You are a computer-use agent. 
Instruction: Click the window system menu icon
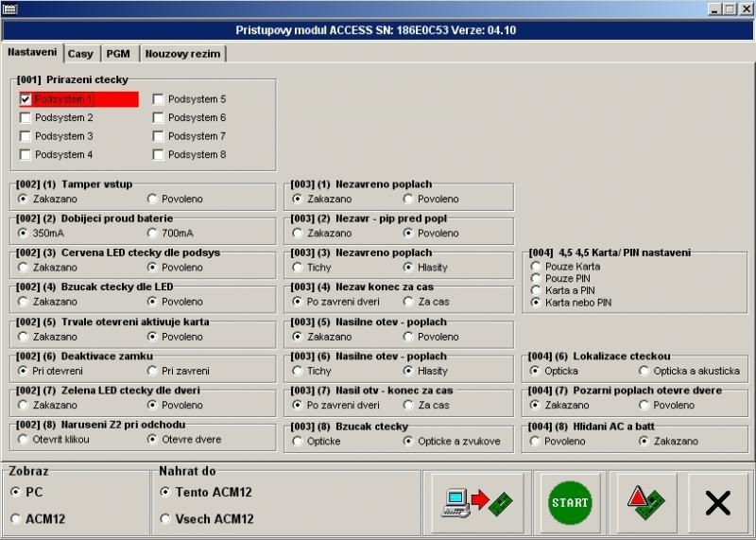[9, 9]
